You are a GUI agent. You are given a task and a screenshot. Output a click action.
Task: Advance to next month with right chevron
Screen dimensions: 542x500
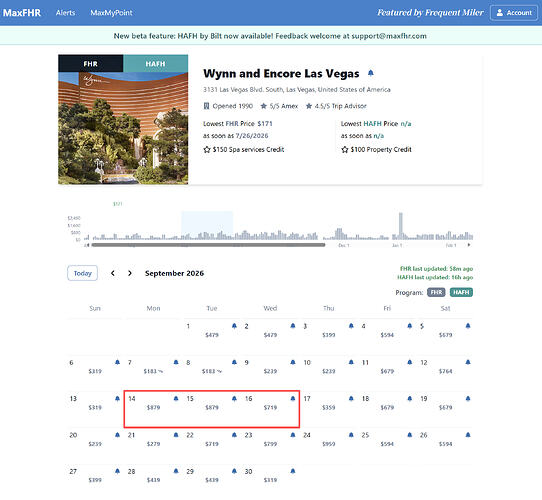[x=130, y=273]
